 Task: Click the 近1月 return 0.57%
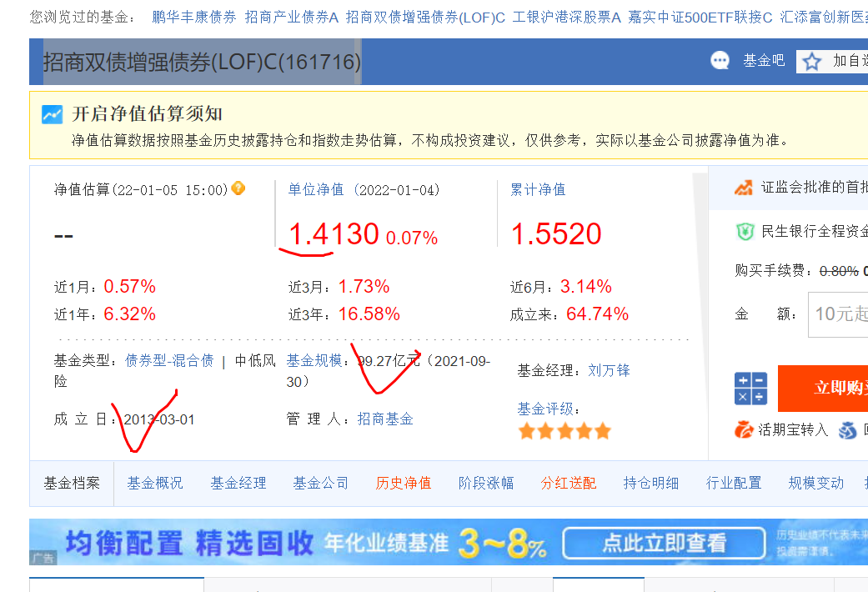tap(129, 287)
